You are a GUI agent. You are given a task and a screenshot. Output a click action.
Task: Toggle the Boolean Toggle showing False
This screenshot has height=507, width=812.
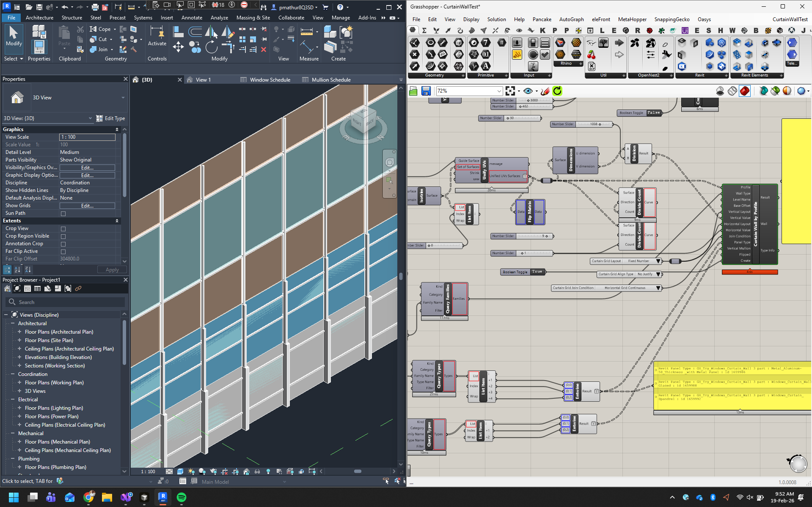pyautogui.click(x=653, y=113)
